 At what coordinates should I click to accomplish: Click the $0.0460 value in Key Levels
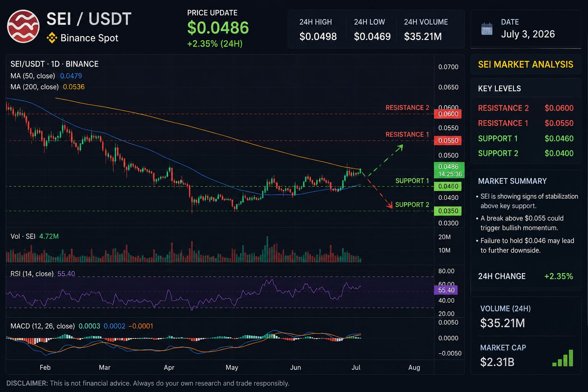point(559,139)
